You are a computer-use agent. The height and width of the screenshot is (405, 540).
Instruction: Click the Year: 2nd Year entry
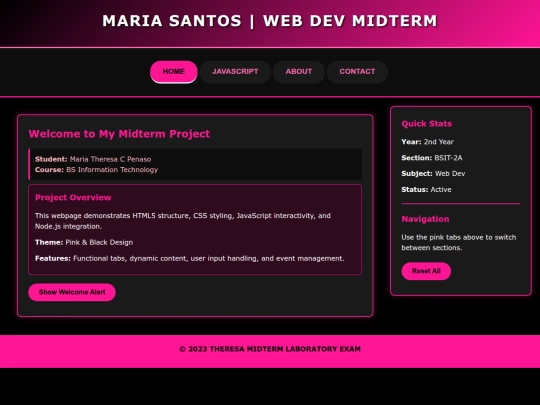coord(427,142)
